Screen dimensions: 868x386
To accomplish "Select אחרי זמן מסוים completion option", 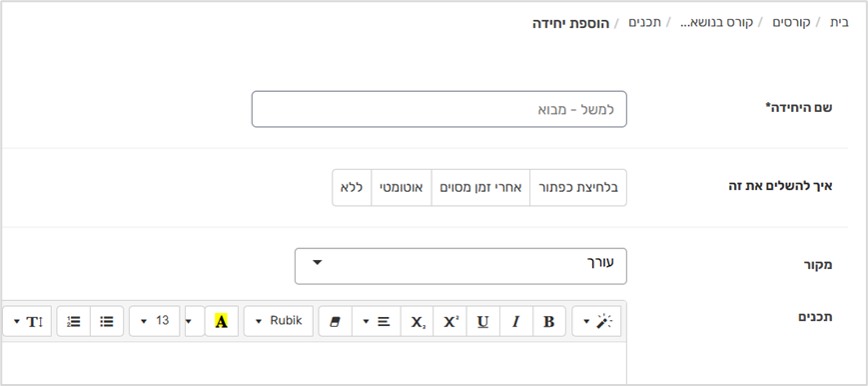I will (480, 187).
